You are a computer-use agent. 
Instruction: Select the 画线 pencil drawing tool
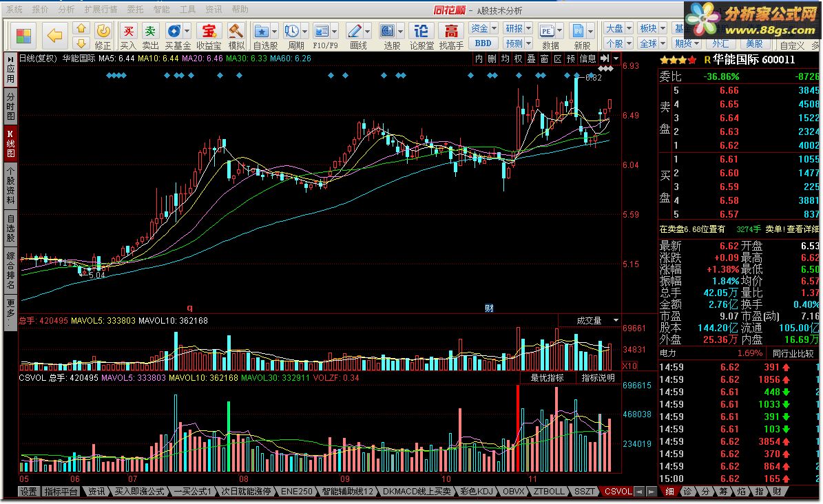click(355, 32)
